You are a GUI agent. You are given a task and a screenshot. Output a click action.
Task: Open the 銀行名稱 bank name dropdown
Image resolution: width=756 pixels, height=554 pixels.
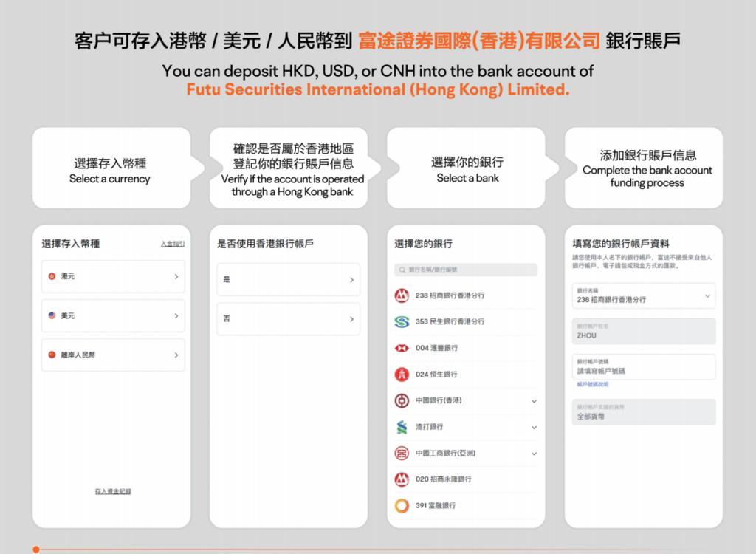pyautogui.click(x=644, y=295)
